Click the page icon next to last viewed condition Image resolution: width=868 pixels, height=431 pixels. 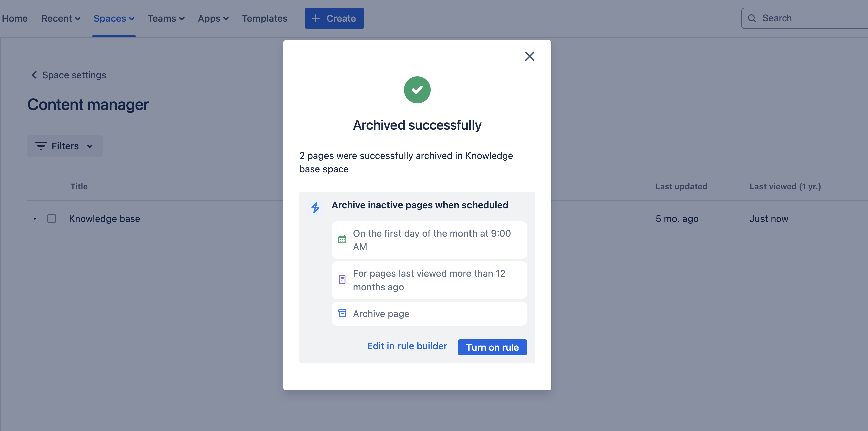[x=342, y=280]
